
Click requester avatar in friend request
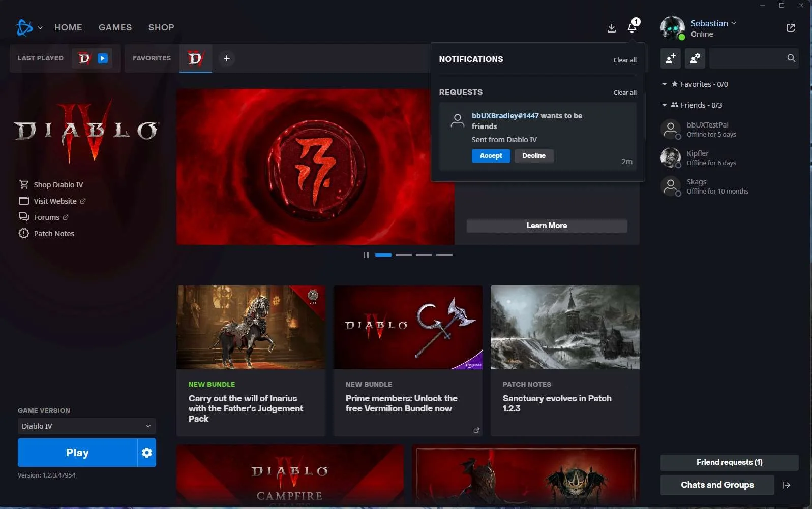tap(458, 121)
